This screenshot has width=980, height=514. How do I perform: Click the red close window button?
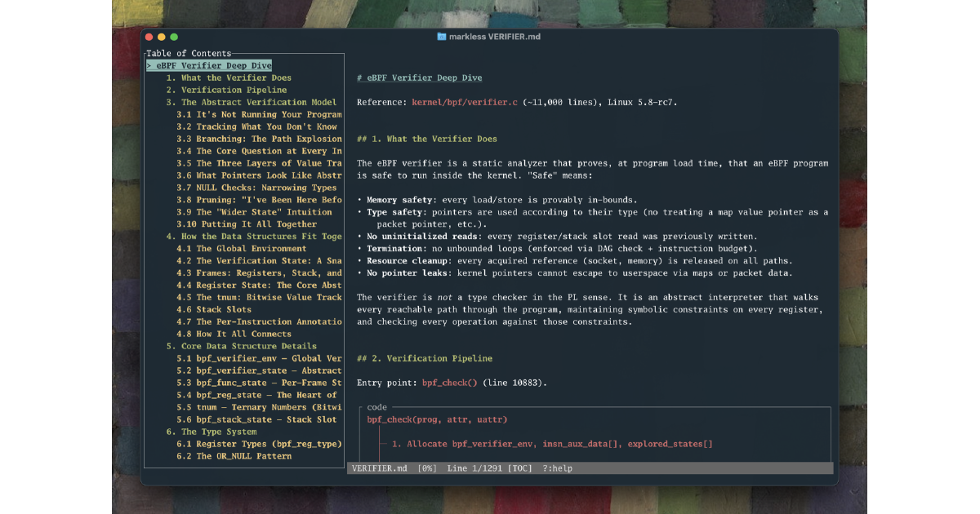click(x=149, y=37)
